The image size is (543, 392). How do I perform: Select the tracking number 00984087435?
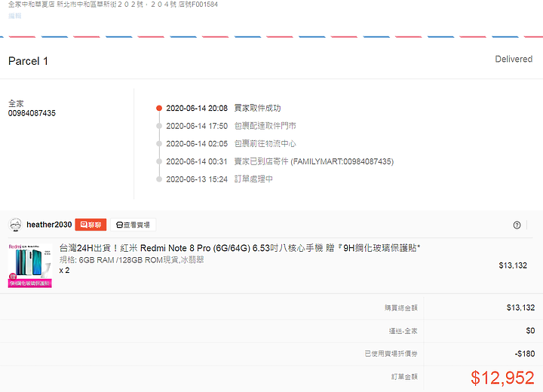pyautogui.click(x=32, y=113)
